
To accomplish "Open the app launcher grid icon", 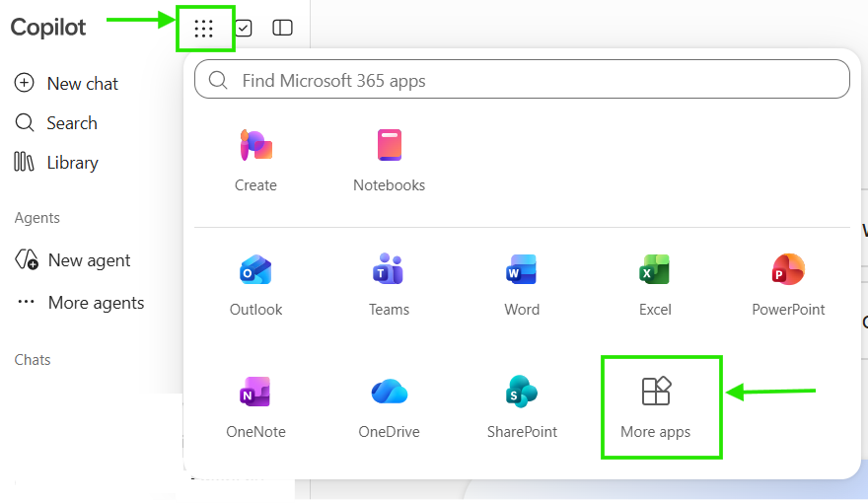I will [204, 29].
